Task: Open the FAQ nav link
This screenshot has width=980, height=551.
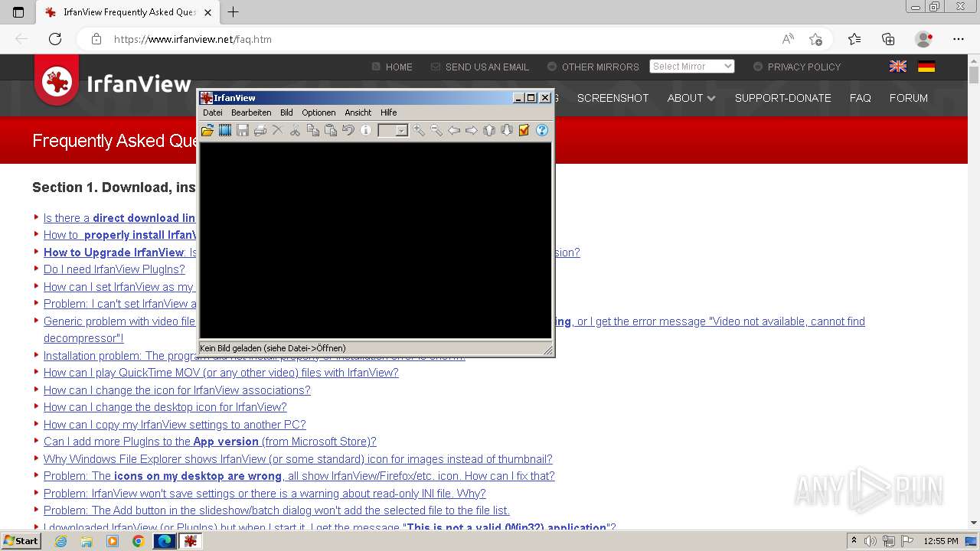Action: point(860,98)
